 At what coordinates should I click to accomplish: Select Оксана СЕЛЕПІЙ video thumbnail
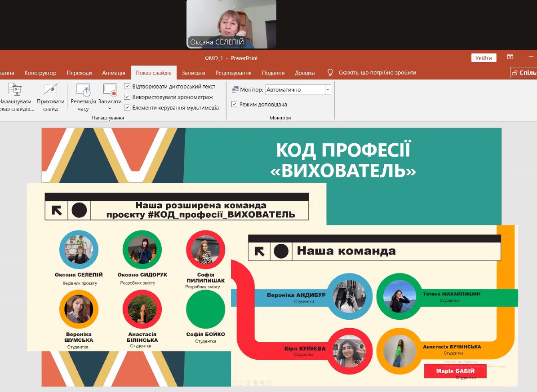[x=231, y=24]
